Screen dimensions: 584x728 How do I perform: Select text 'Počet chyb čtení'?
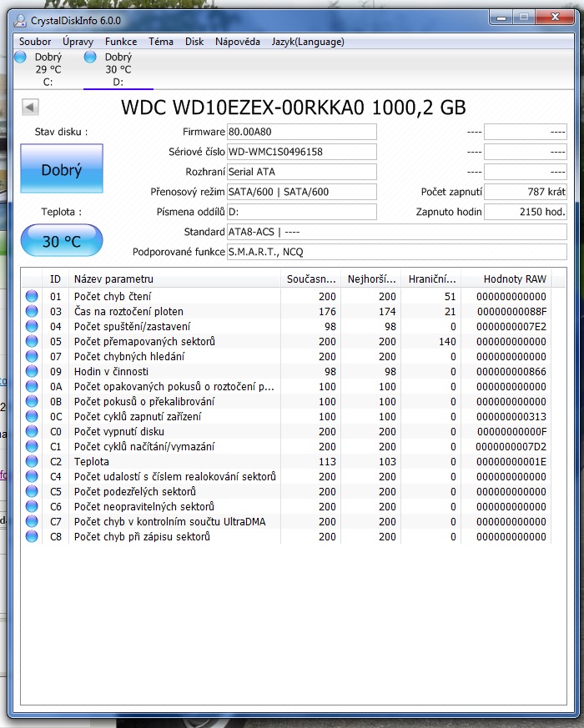coord(113,296)
